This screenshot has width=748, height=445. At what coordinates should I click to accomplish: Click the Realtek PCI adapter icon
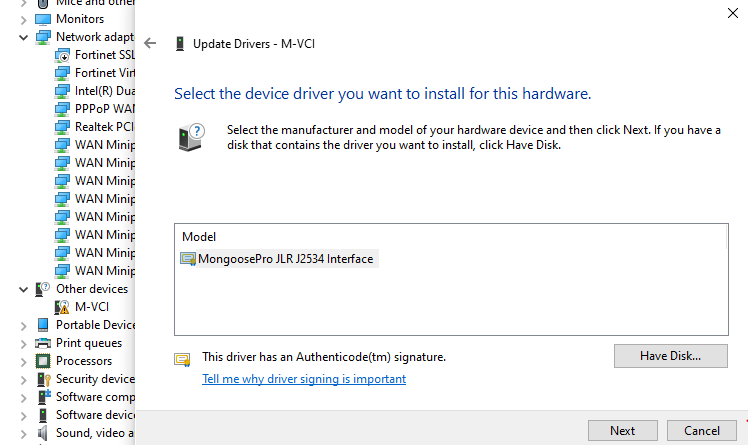coord(62,127)
